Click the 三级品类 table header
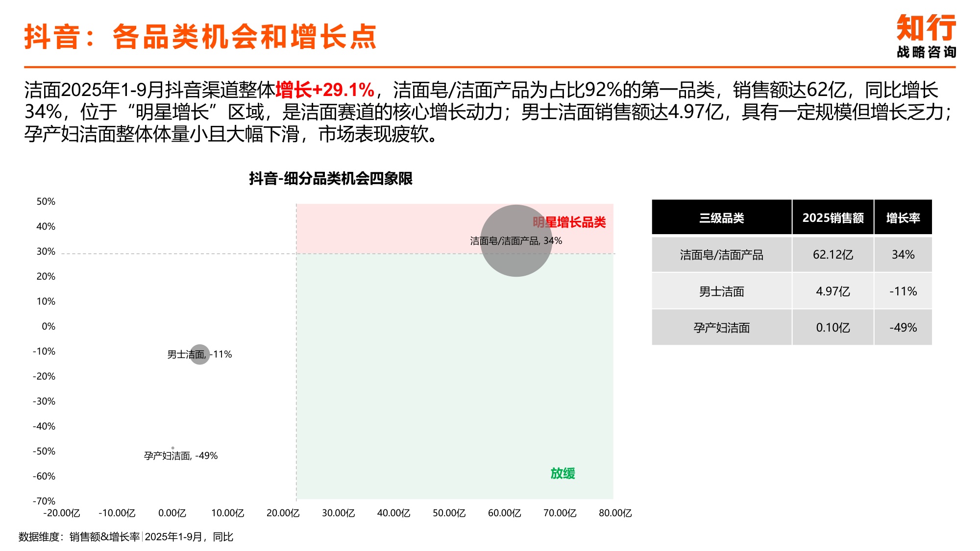Viewport: 980px width, 551px height. click(x=721, y=217)
